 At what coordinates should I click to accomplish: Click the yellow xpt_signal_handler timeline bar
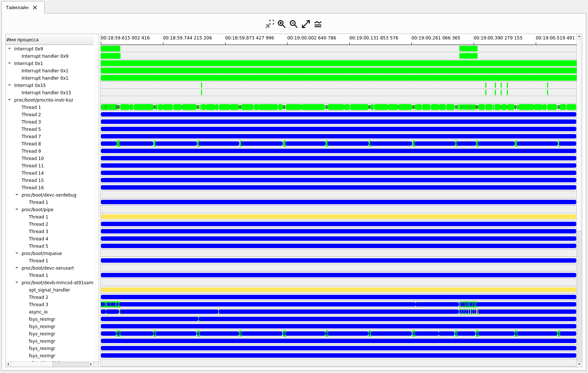[338, 290]
